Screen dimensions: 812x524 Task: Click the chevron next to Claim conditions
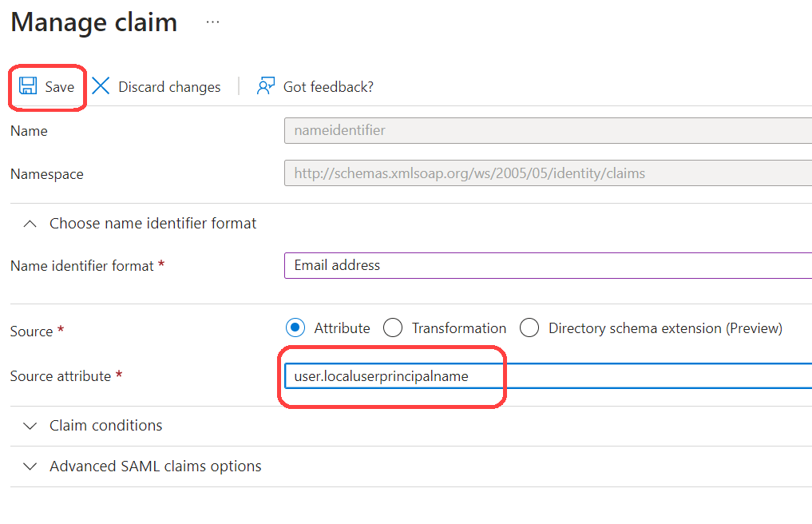click(30, 426)
